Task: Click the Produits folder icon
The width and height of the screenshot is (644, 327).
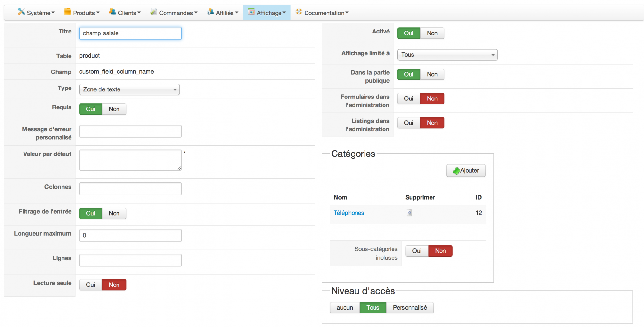Action: [x=67, y=12]
